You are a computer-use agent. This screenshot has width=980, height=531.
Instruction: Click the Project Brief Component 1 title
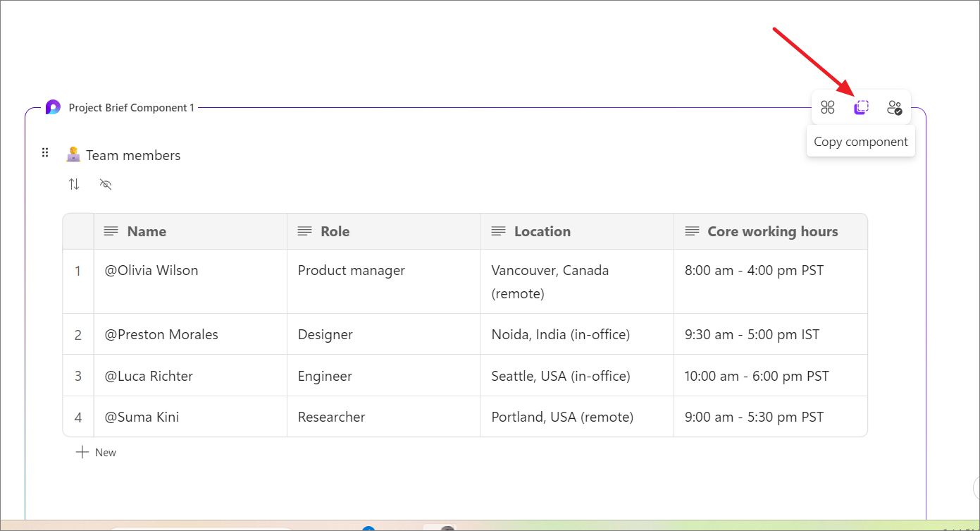click(x=131, y=108)
